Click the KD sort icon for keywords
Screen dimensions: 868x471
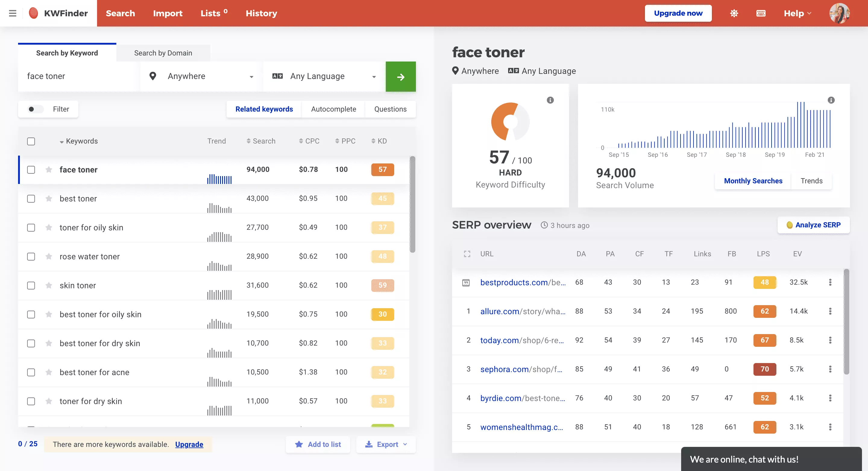pyautogui.click(x=373, y=141)
